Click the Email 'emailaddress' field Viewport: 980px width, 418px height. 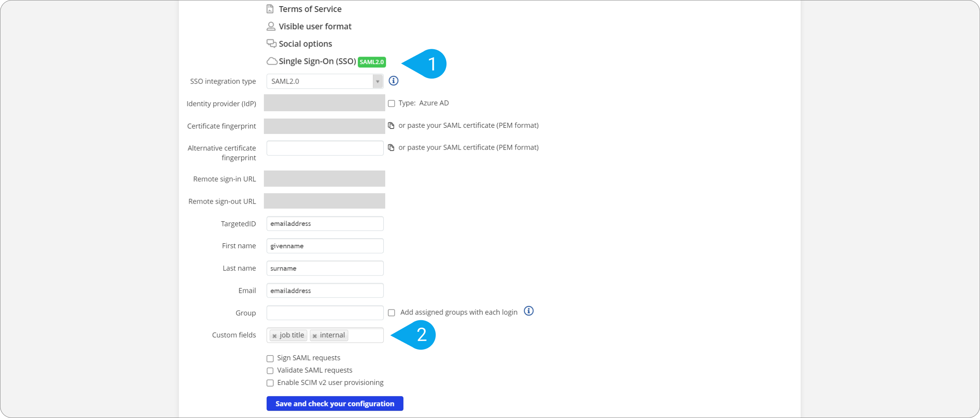tap(325, 291)
